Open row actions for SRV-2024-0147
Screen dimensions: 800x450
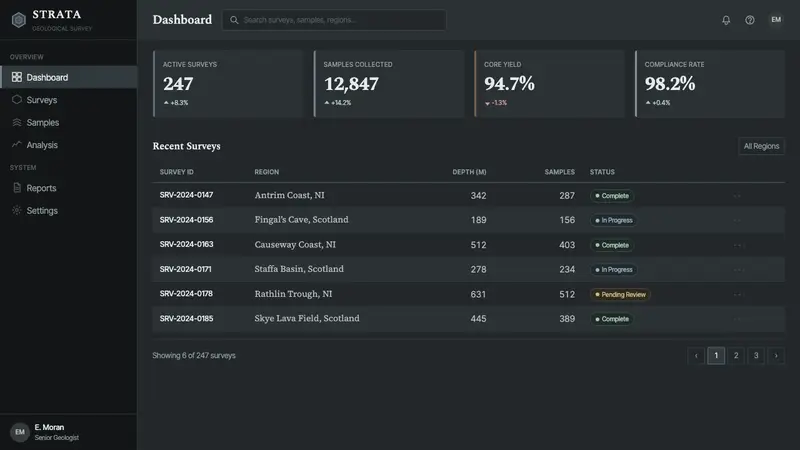point(737,195)
